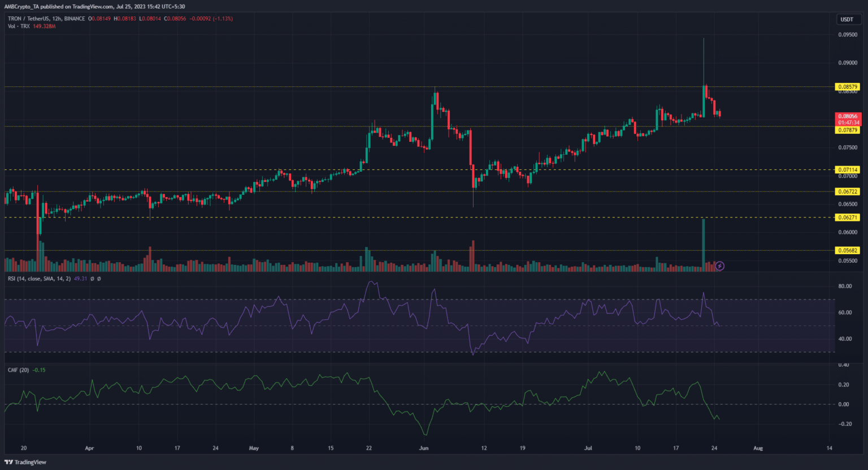Select the 0.05682 price level label
This screenshot has width=868, height=470.
click(x=847, y=250)
